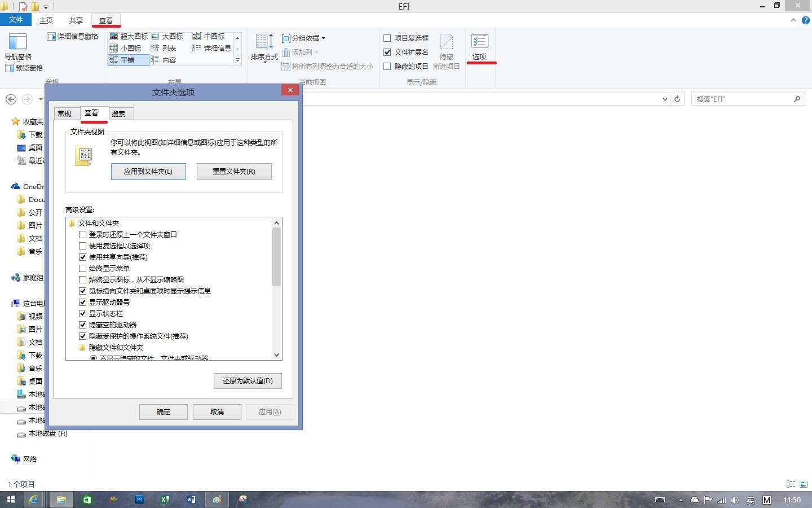Switch to 主页 ribbon tab
This screenshot has width=812, height=508.
pos(46,20)
